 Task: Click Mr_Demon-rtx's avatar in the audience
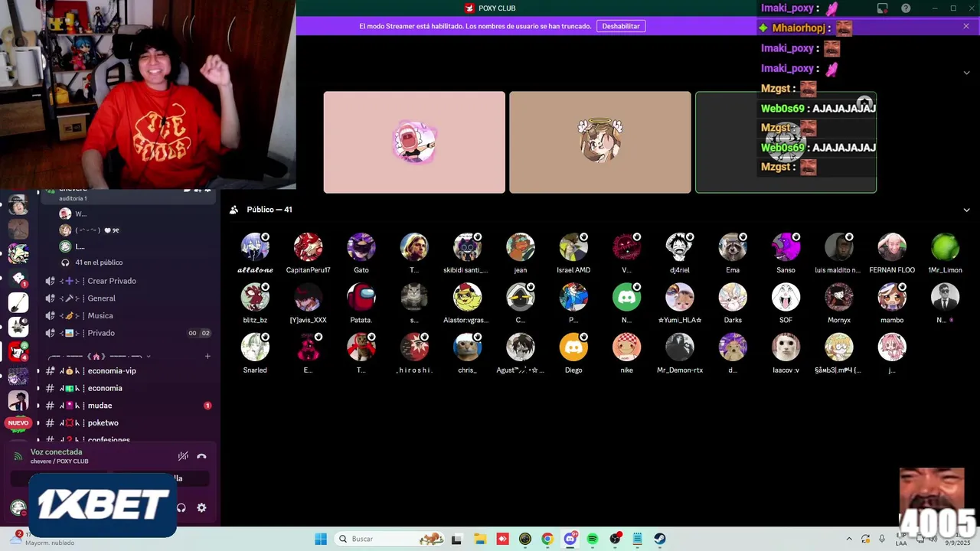680,347
